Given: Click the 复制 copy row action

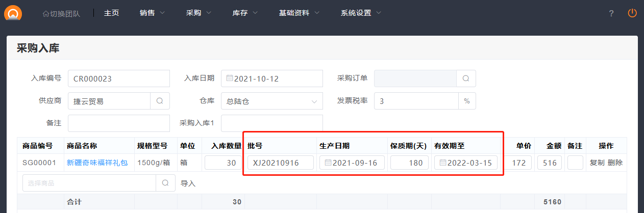Looking at the screenshot, I should pyautogui.click(x=597, y=163).
